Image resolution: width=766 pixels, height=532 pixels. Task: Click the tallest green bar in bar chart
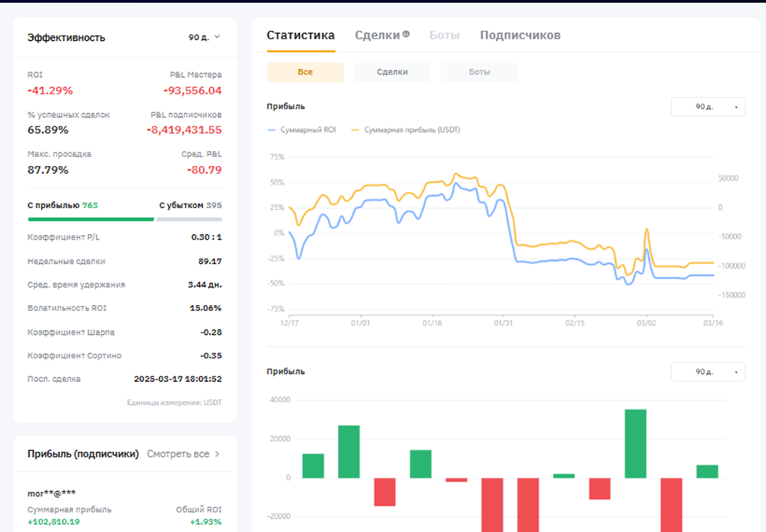635,443
